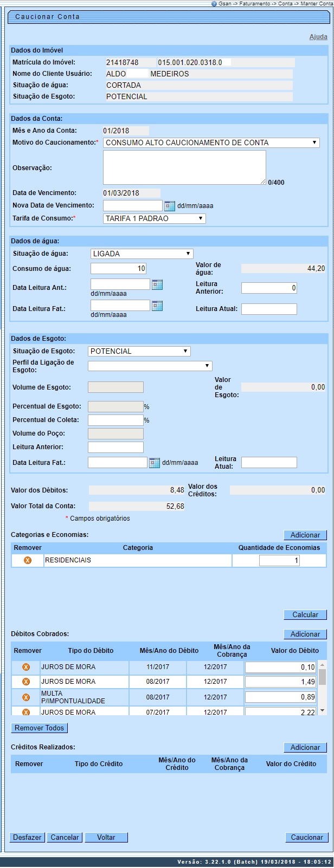The image size is (334, 868).
Task: Remove the MULTA P/IMPONTUALIDADE debit
Action: click(x=25, y=697)
